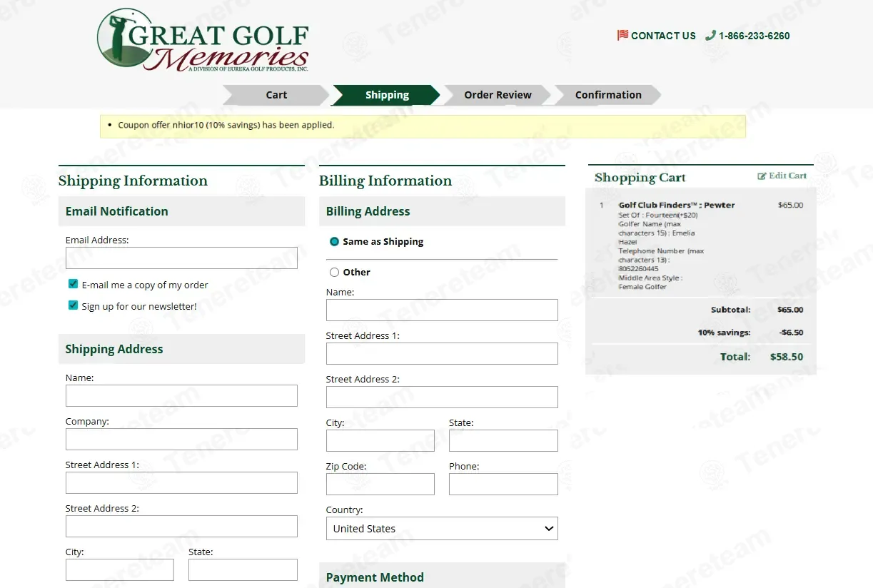The image size is (873, 588).
Task: Click the phone number 1-866-233-6260
Action: (x=754, y=36)
